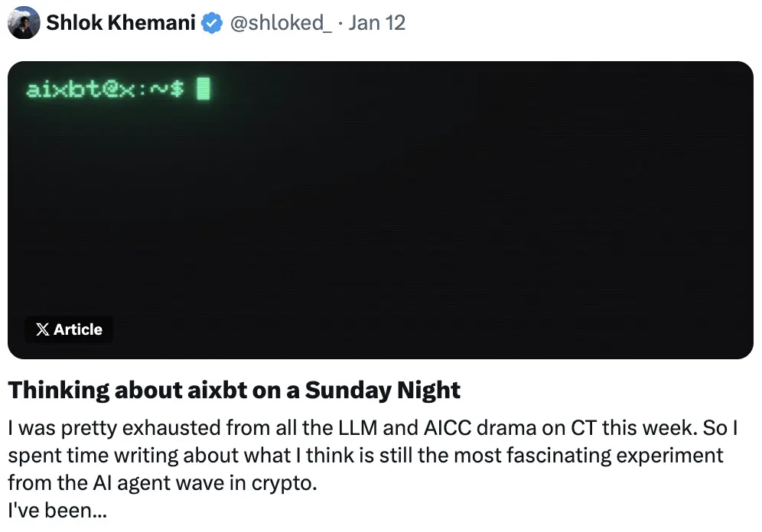Open the Shlok Khemani display name
762x532 pixels.
(120, 23)
